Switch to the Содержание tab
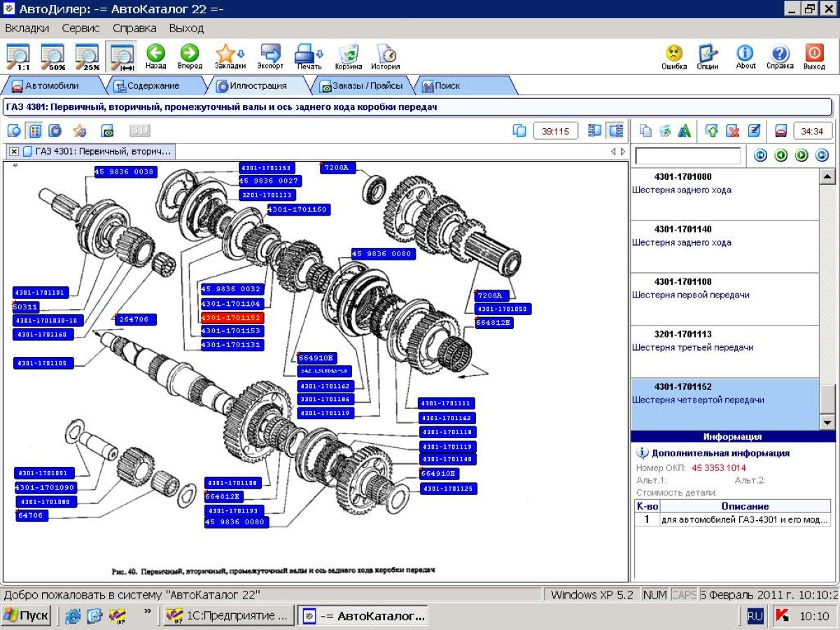Image resolution: width=840 pixels, height=630 pixels. [x=153, y=85]
